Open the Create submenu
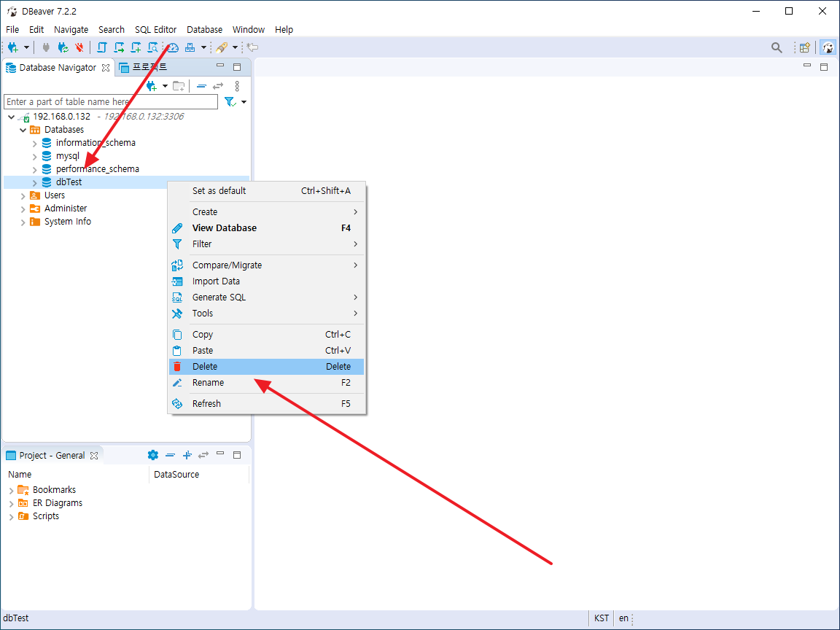Viewport: 840px width, 630px height. click(266, 212)
